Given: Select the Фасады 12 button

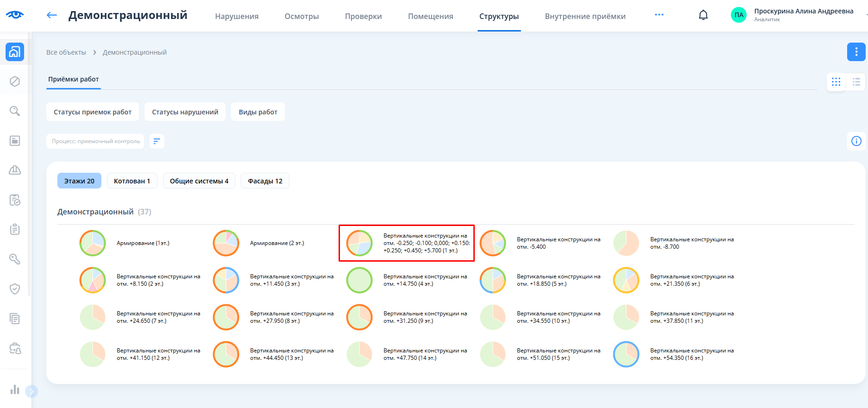Looking at the screenshot, I should pos(265,181).
